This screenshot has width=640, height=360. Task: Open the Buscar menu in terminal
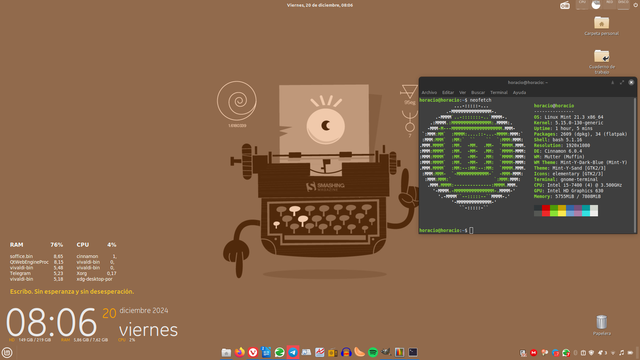point(478,93)
